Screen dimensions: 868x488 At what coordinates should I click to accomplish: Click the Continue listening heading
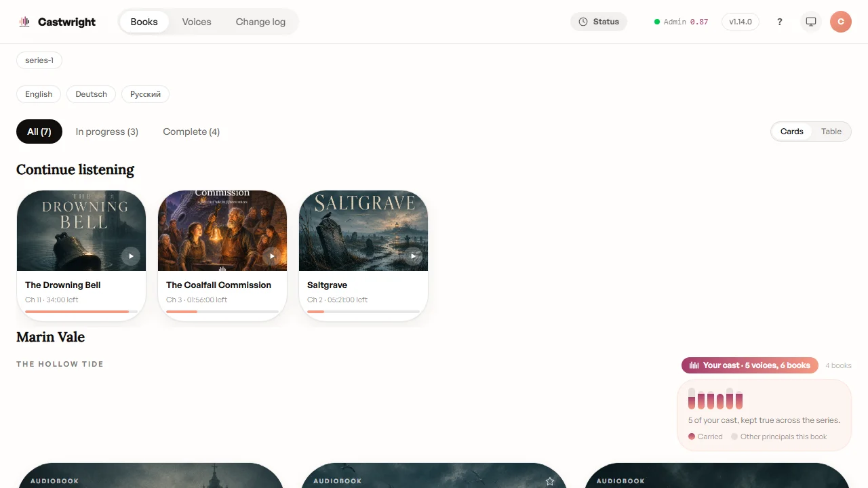[75, 169]
